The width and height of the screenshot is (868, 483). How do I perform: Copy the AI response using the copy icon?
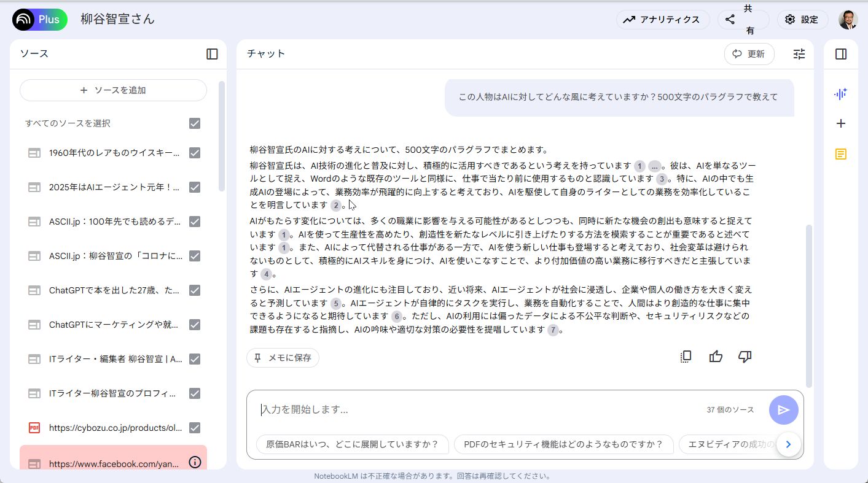686,357
